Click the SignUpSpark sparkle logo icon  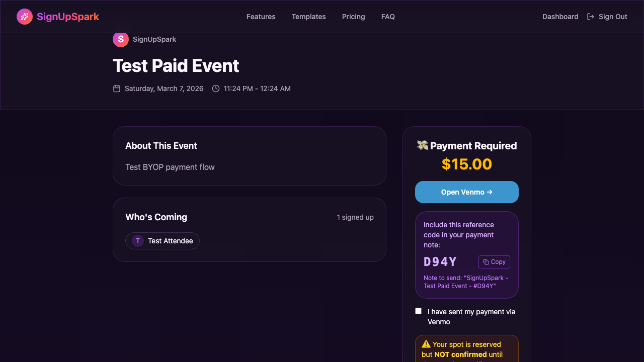[24, 16]
